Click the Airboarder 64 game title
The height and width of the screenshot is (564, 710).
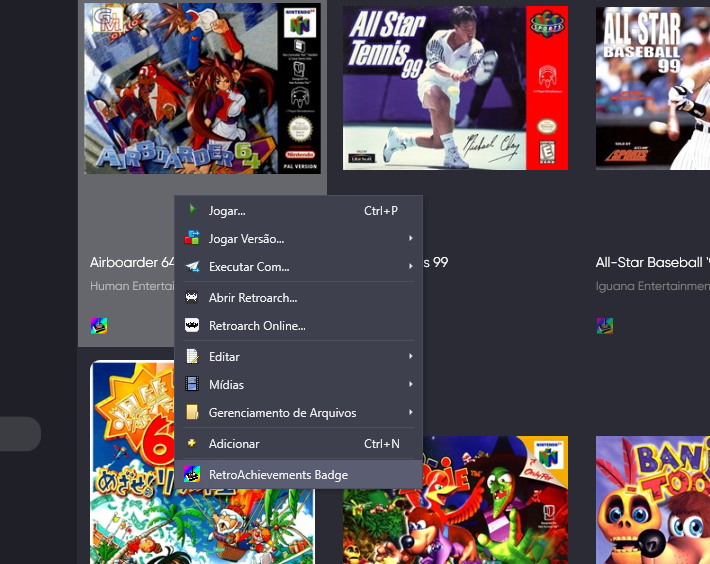pyautogui.click(x=132, y=262)
